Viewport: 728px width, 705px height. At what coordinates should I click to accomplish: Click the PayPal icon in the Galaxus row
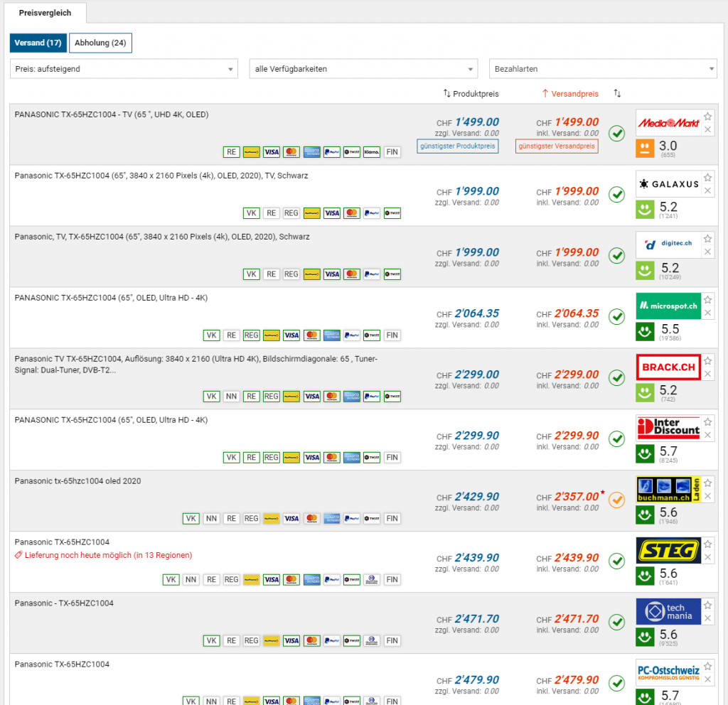372,213
